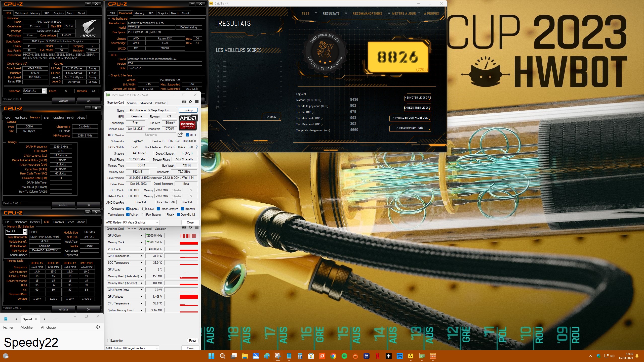Viewport: 644px width, 362px height.
Task: Click the GPU Voltage sensor graph bar
Action: [181, 297]
